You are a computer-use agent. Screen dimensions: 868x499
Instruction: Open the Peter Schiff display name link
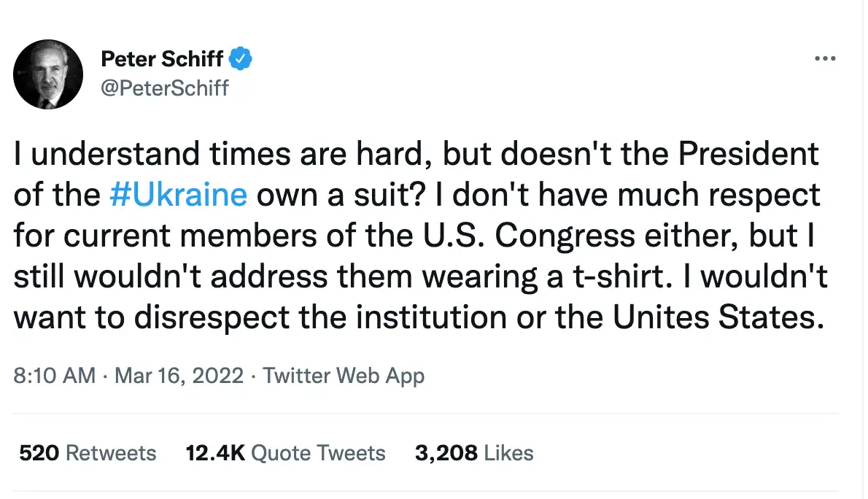click(x=162, y=58)
